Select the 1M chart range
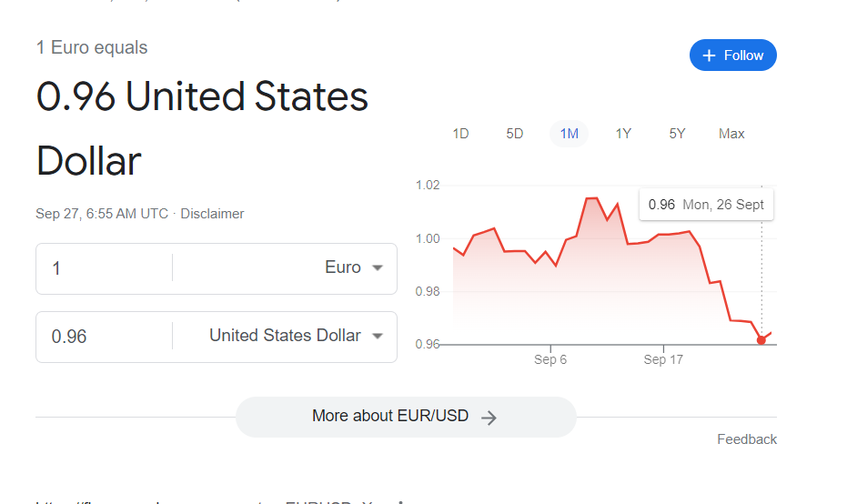The height and width of the screenshot is (504, 847). (x=569, y=134)
